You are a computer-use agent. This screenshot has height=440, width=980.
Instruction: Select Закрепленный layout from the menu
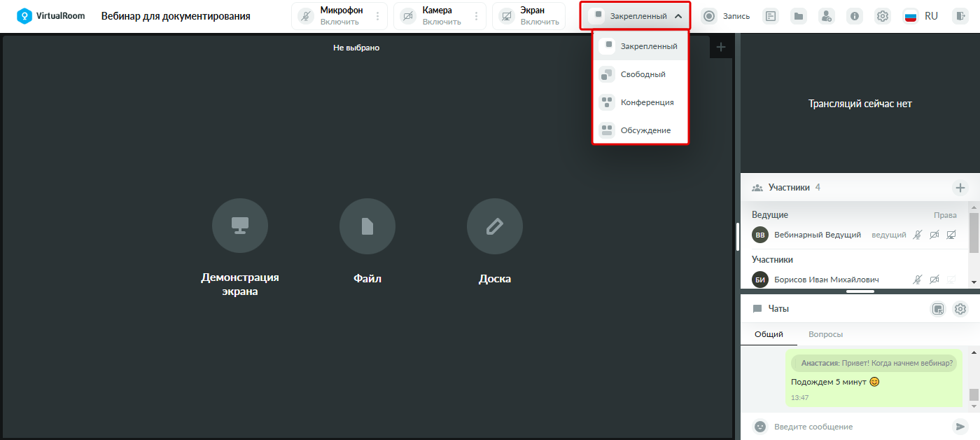pyautogui.click(x=640, y=46)
